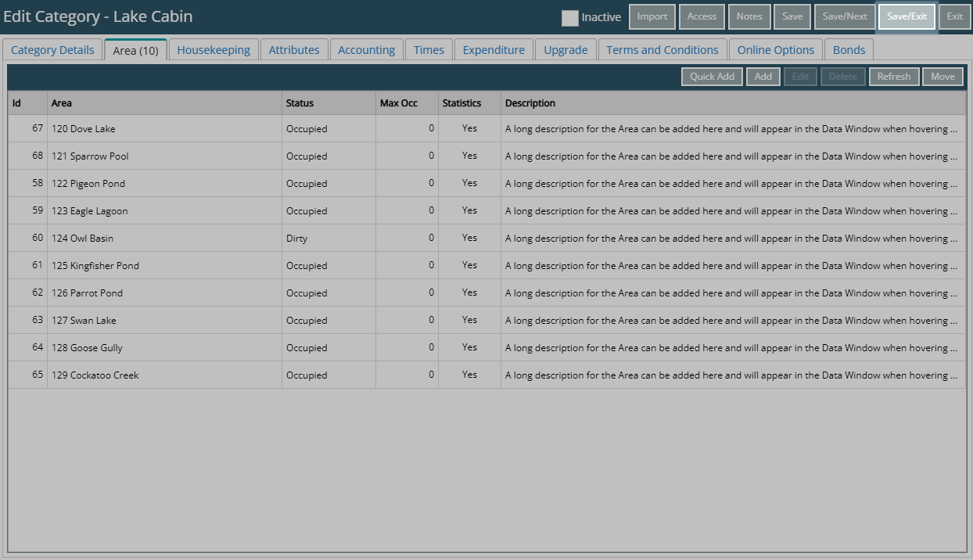Open Terms and Conditions tab

(662, 50)
